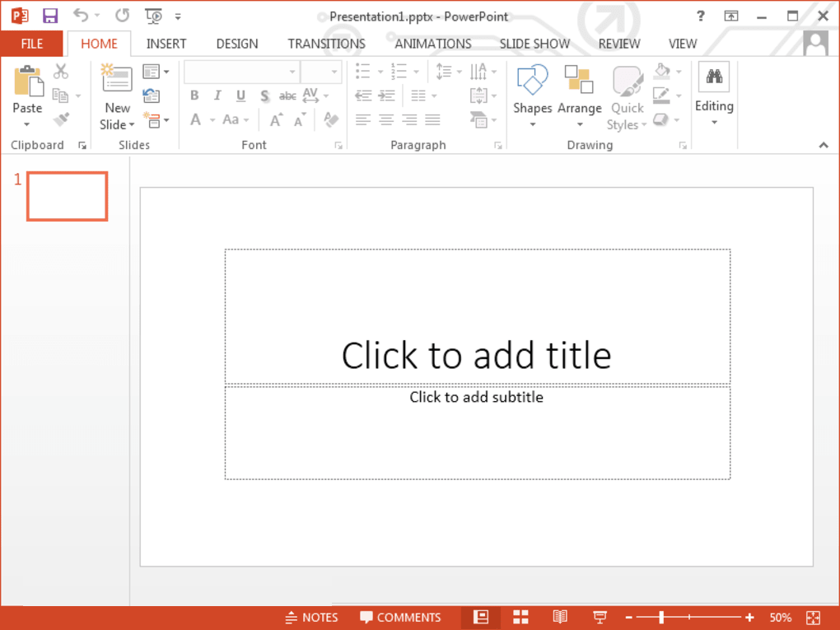Click the Text Shadow S icon
840x630 pixels.
[264, 96]
